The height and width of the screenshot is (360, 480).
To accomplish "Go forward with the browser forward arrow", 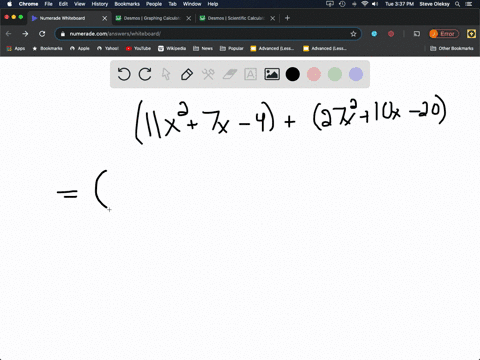I will coord(25,34).
